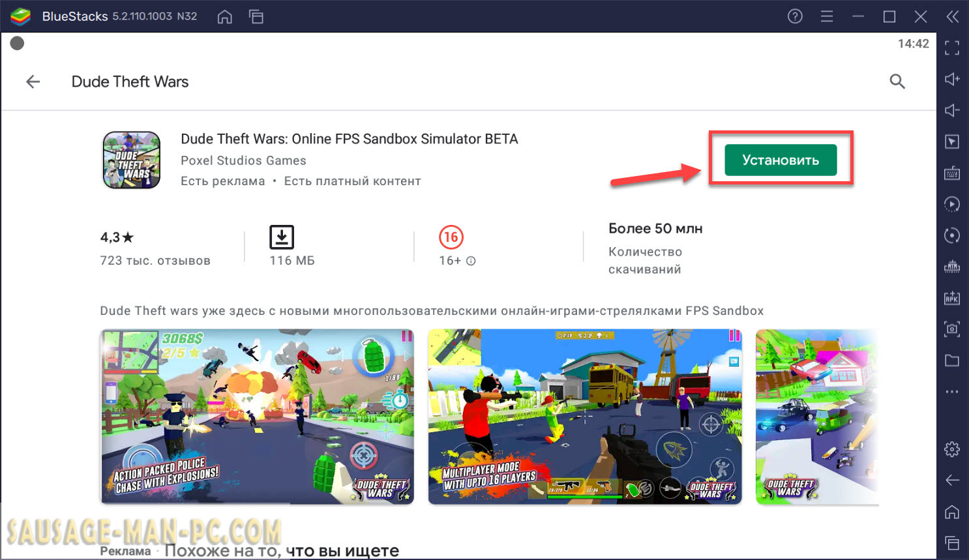This screenshot has width=969, height=560.
Task: Open the Multiplayer Mode 16 players screenshot
Action: pyautogui.click(x=585, y=417)
